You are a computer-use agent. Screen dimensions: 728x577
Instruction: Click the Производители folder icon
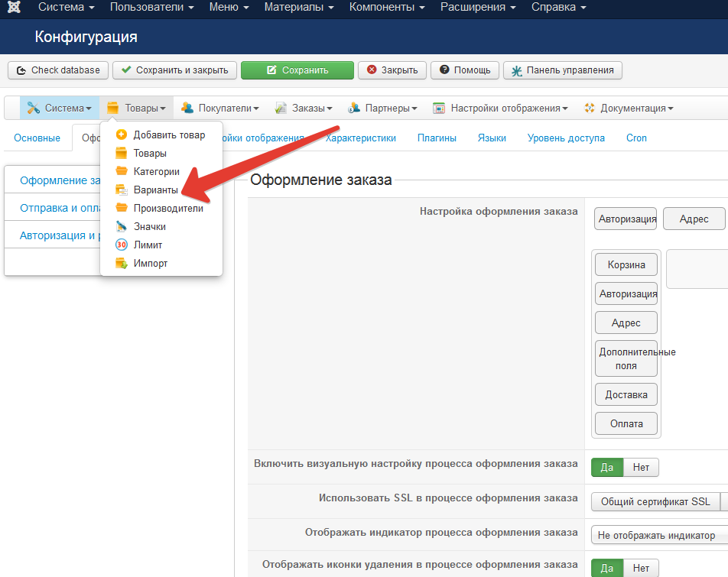click(x=121, y=207)
